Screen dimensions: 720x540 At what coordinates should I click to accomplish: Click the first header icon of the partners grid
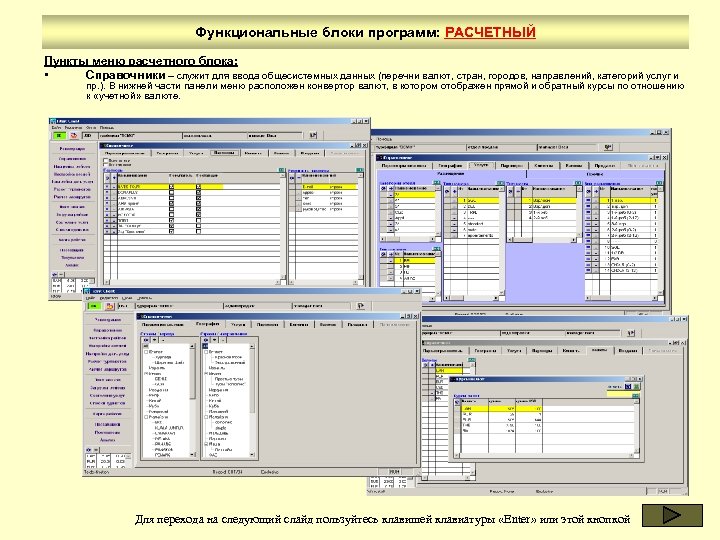[x=107, y=177]
